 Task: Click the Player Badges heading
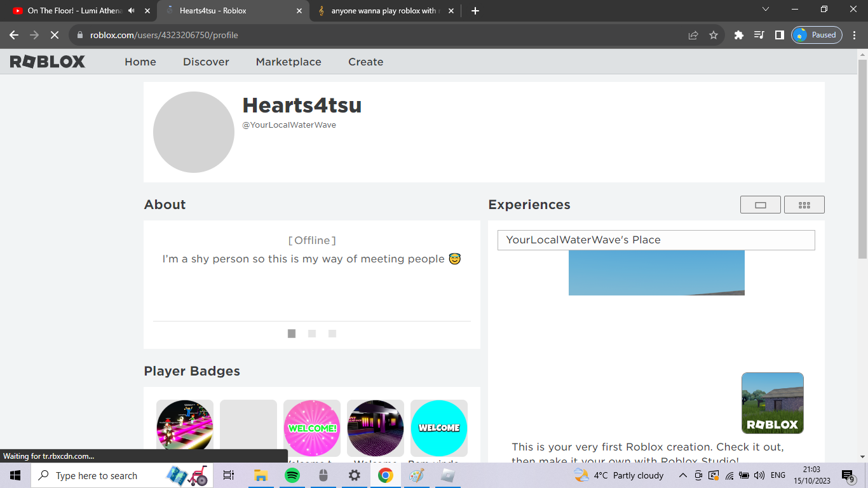coord(192,372)
